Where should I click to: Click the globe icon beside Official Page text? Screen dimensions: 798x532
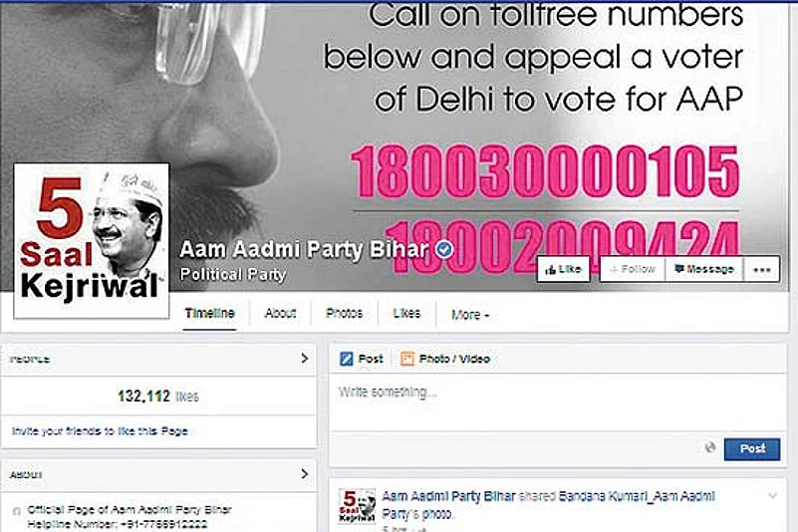click(x=16, y=511)
